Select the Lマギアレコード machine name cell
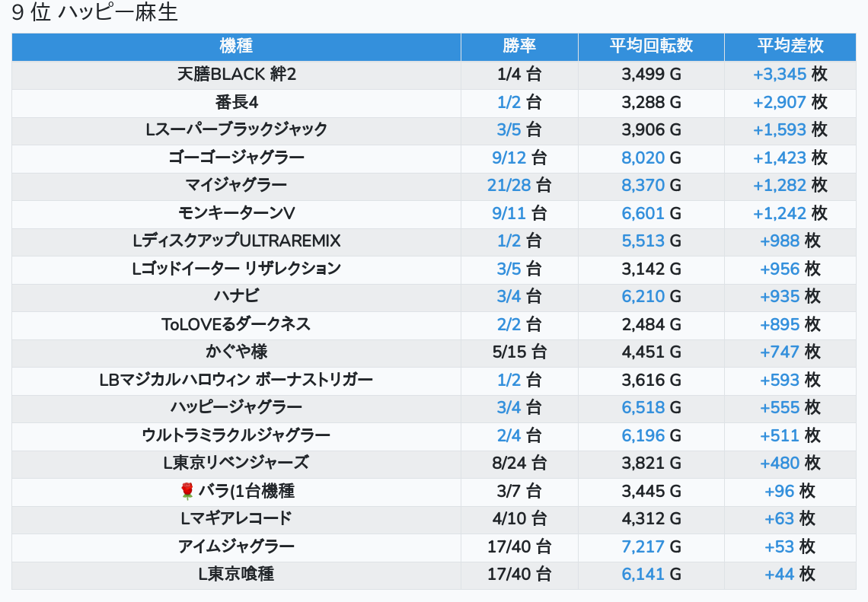The width and height of the screenshot is (868, 602). pos(236,518)
